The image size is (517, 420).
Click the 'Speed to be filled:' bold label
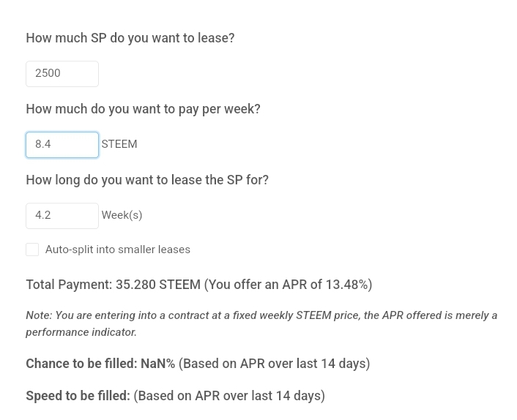(x=78, y=396)
